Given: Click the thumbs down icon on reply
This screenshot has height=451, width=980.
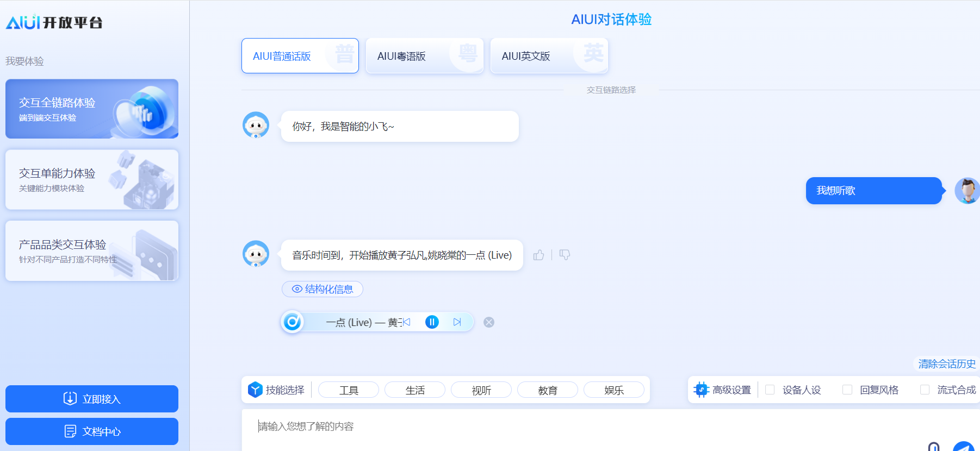Looking at the screenshot, I should click(565, 255).
